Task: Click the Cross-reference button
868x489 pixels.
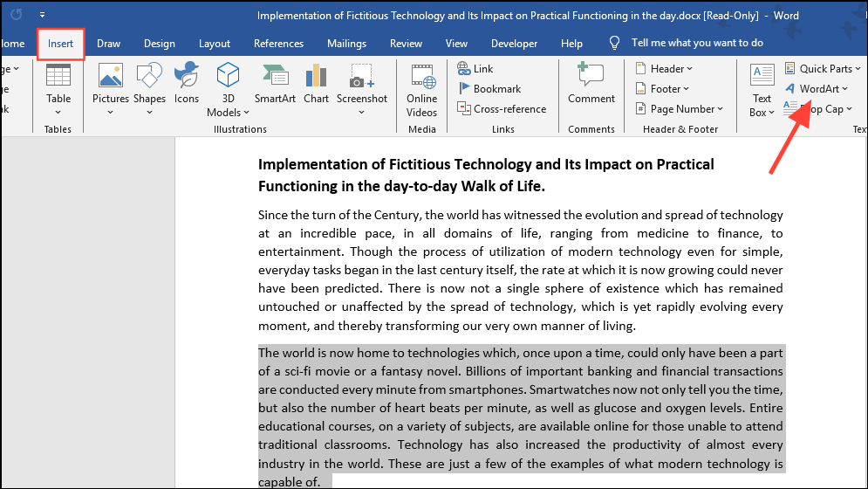Action: coord(509,109)
